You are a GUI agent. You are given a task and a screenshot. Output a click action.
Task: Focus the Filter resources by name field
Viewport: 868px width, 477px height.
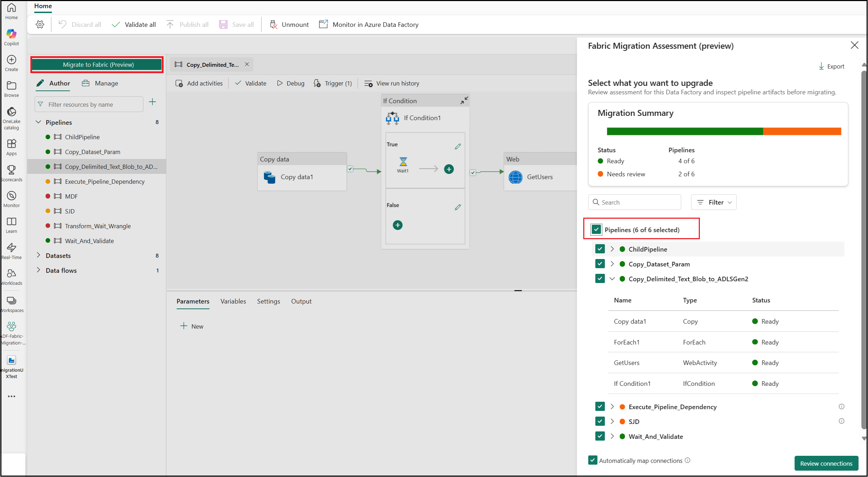(x=89, y=104)
